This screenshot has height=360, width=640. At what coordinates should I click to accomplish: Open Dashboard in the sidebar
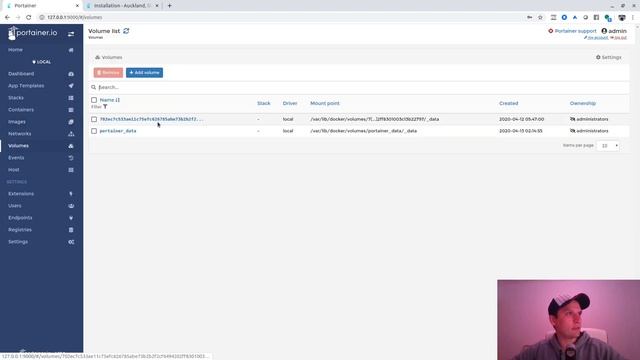click(x=21, y=74)
